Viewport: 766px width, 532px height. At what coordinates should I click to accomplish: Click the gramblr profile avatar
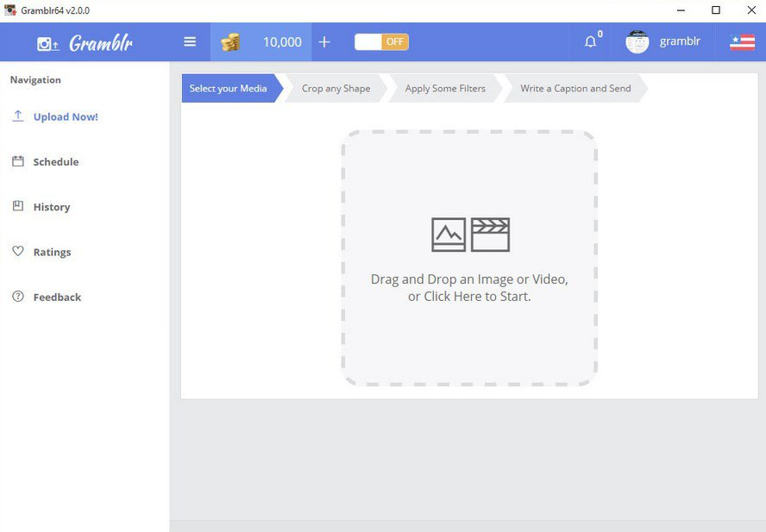click(637, 41)
